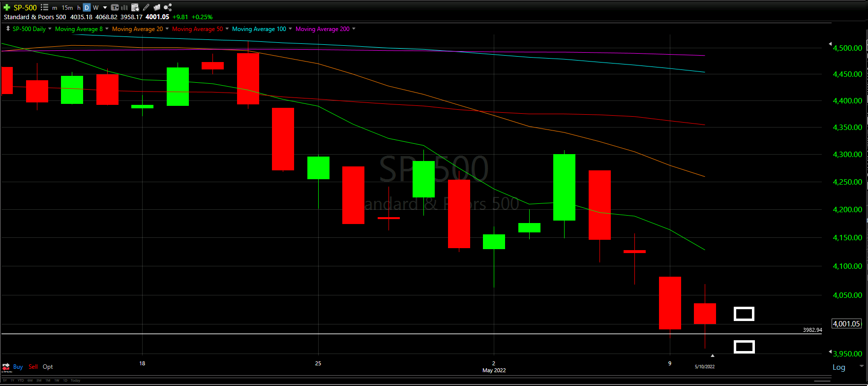Select the pencil drawing tool

(x=146, y=7)
